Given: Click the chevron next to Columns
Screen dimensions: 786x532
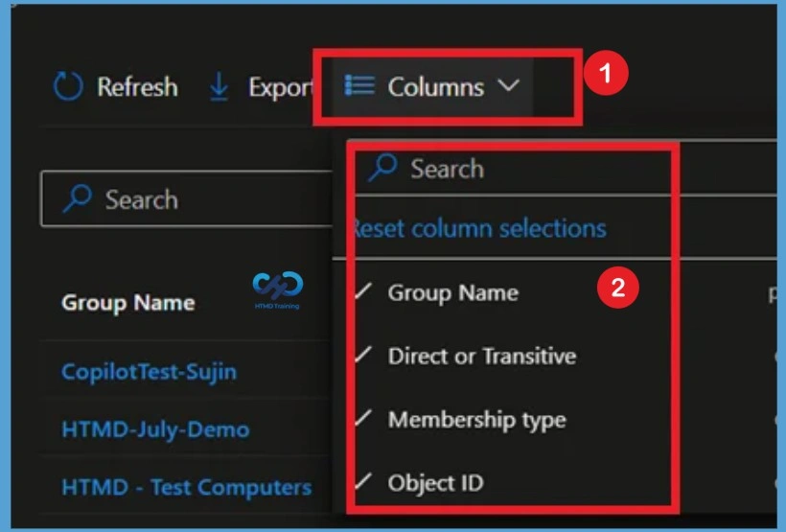Looking at the screenshot, I should 509,85.
